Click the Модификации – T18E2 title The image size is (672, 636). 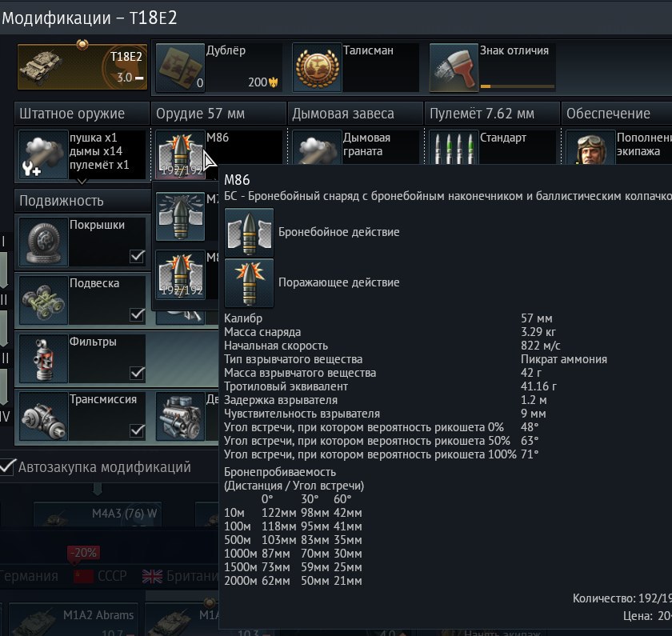pyautogui.click(x=89, y=18)
